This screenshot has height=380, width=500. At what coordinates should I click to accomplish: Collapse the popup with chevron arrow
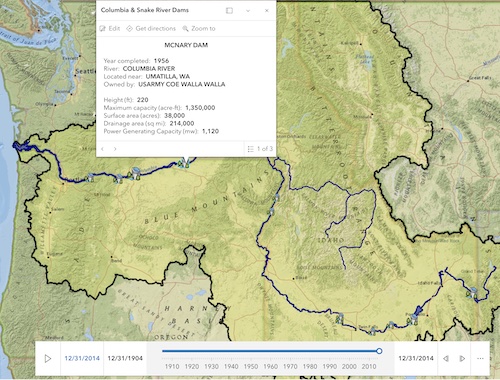248,11
